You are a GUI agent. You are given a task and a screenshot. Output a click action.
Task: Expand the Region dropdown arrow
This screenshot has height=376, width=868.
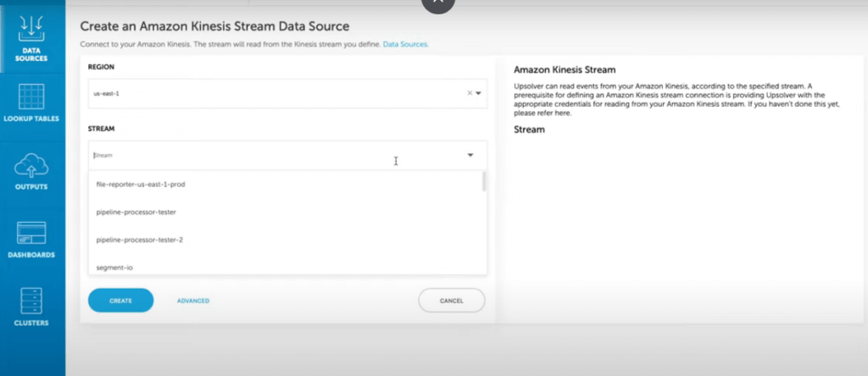pos(478,93)
